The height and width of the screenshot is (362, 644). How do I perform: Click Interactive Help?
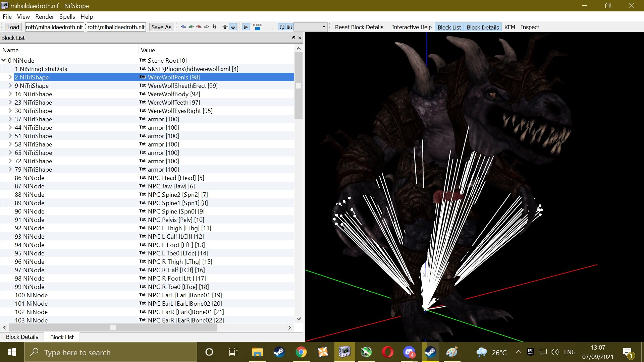point(412,27)
